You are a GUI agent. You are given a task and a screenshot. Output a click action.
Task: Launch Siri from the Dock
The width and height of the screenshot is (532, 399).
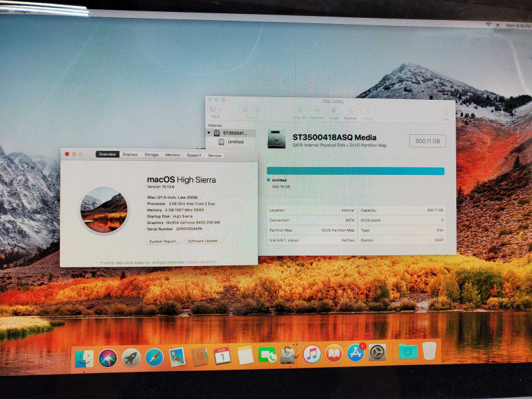pos(108,358)
